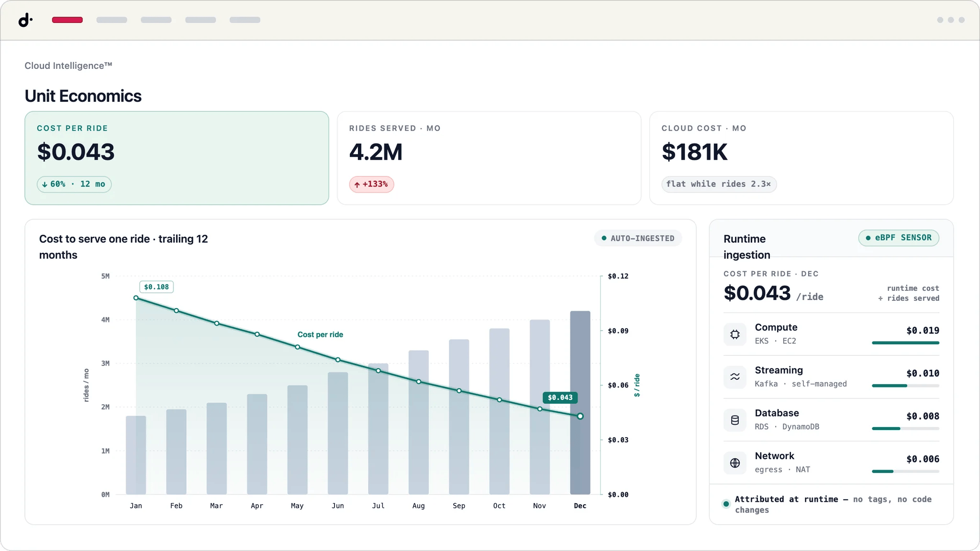Click the $0.008 Database value
This screenshot has height=551, width=980.
tap(923, 416)
